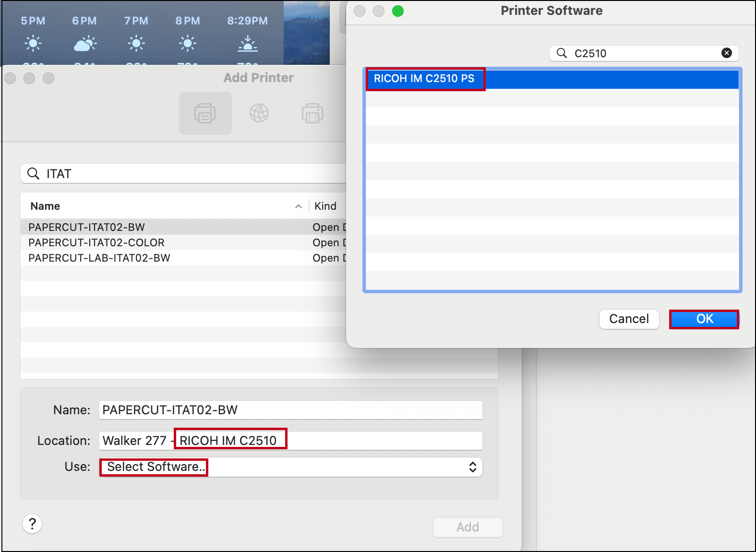Cancel the Printer Software dialog
Viewport: 756px width, 552px height.
tap(629, 319)
